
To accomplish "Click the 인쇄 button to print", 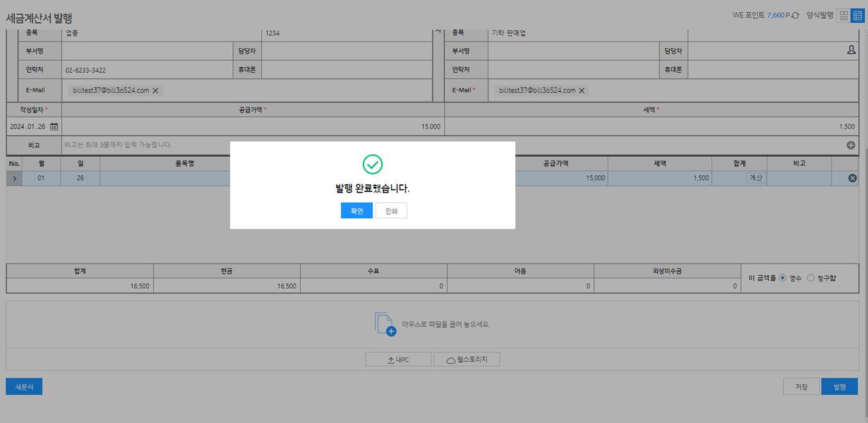I will tap(391, 211).
